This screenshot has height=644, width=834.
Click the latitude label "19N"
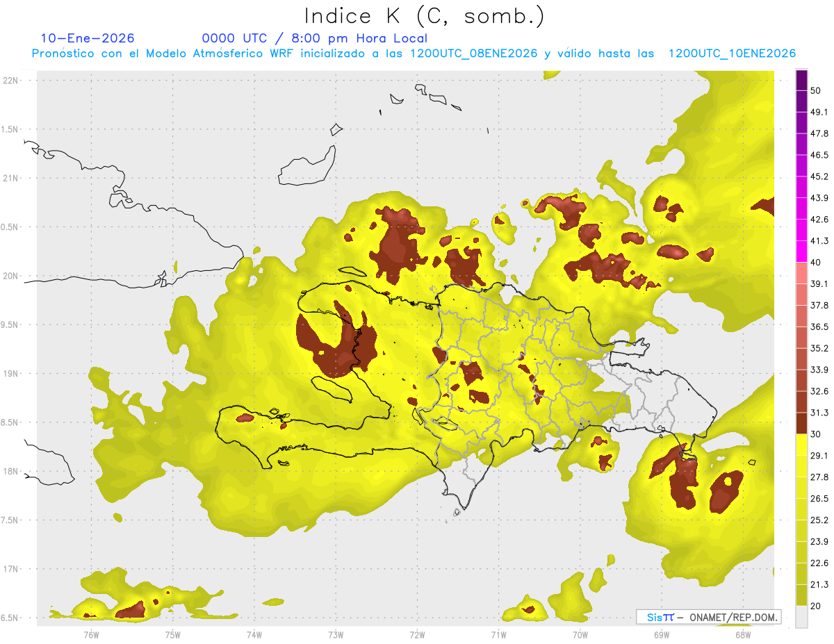pos(11,374)
